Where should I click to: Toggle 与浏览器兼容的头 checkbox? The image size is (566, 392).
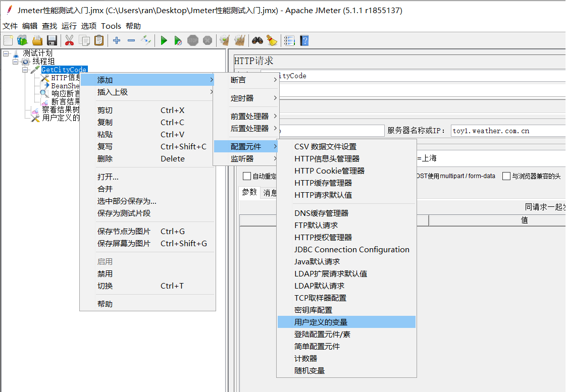point(506,176)
